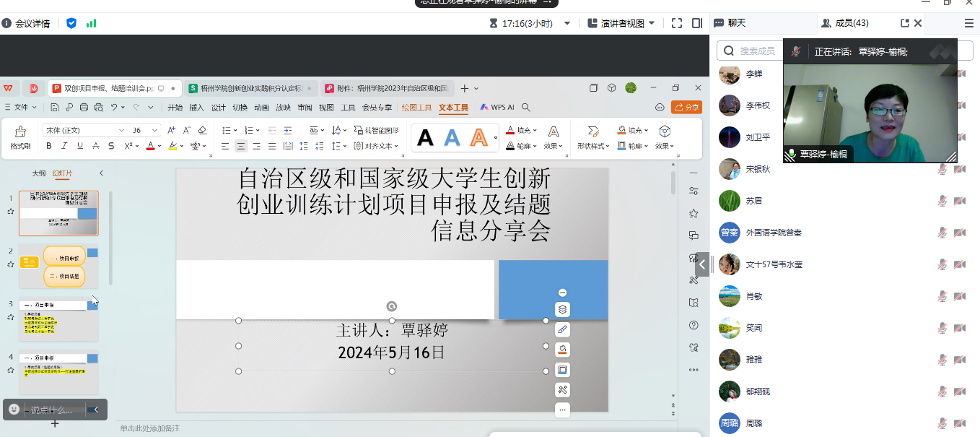Click the clear formatting eraser icon

(x=202, y=131)
